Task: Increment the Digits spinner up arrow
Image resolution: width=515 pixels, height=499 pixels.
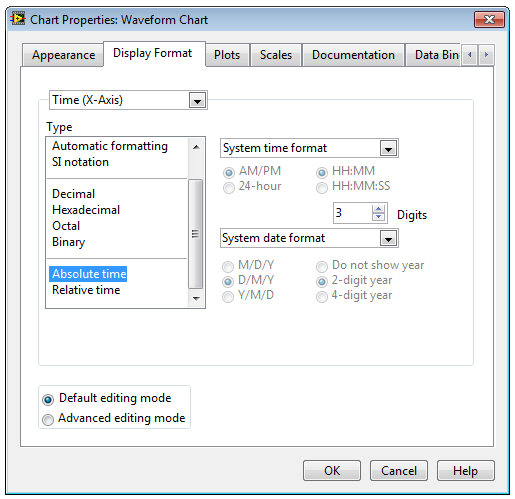Action: pos(378,209)
